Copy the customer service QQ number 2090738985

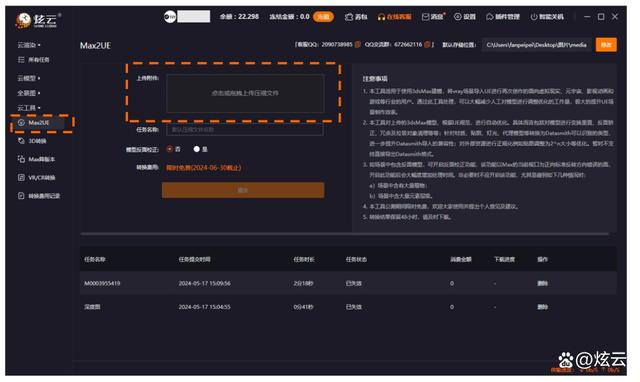click(x=358, y=44)
